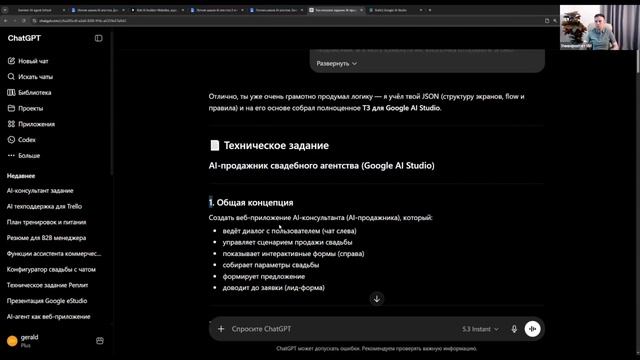Open the Проекты section

coord(25,108)
